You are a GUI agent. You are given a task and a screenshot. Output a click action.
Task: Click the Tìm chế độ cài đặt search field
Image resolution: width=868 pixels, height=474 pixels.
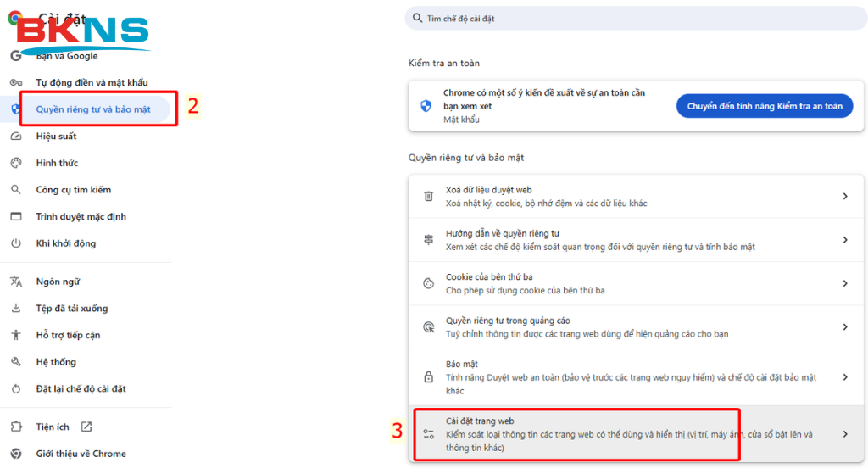(x=636, y=19)
